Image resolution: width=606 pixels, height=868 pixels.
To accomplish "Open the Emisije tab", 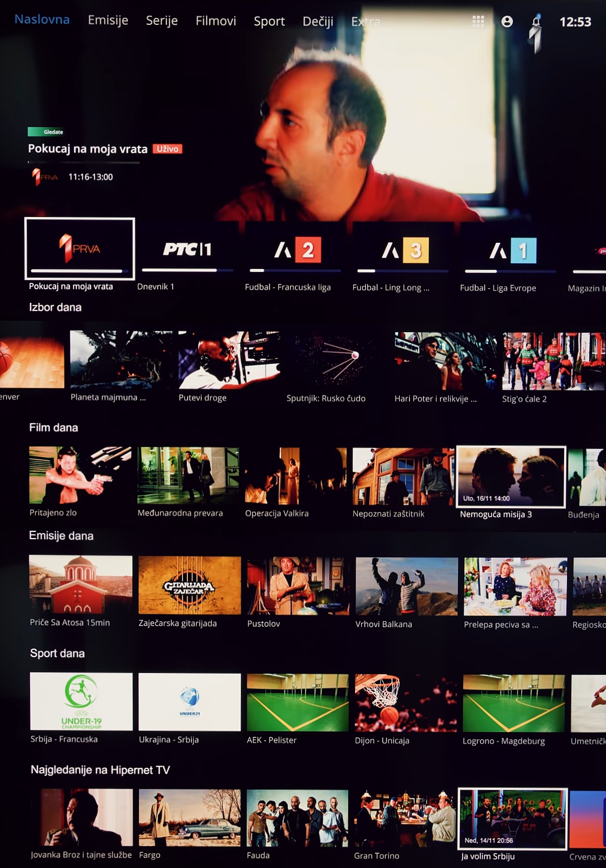I will [x=108, y=20].
